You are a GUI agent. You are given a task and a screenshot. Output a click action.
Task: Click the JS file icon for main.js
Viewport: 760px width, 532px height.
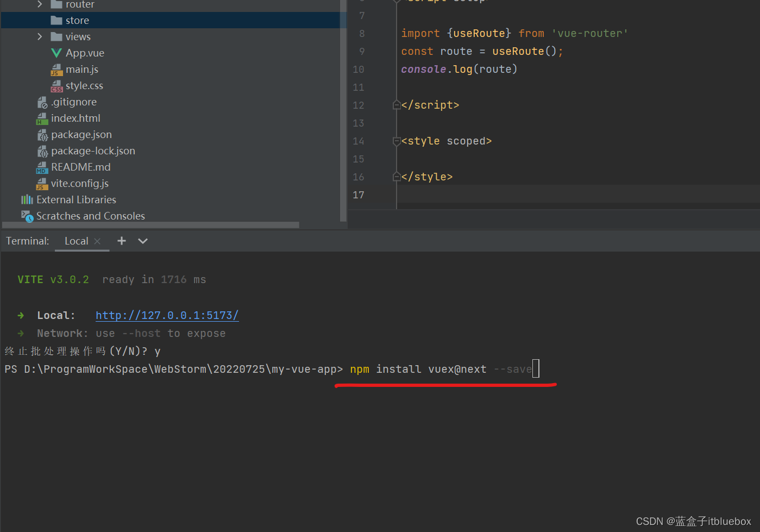coord(56,70)
